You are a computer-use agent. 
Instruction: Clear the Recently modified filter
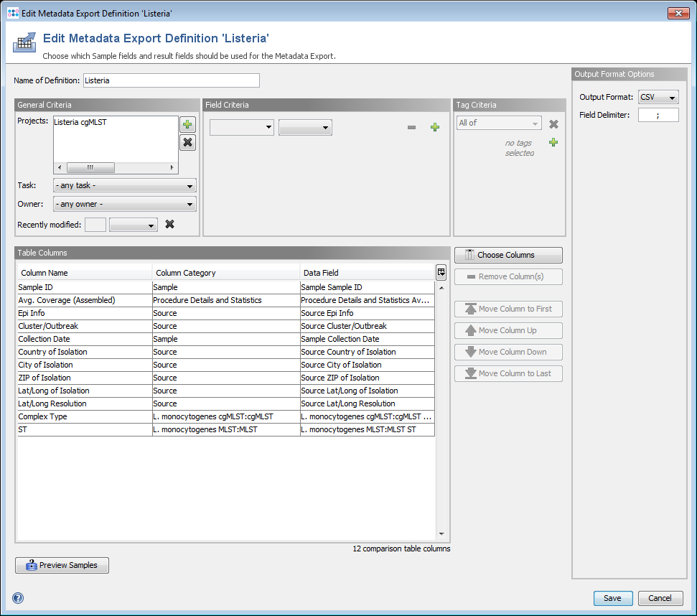point(170,225)
